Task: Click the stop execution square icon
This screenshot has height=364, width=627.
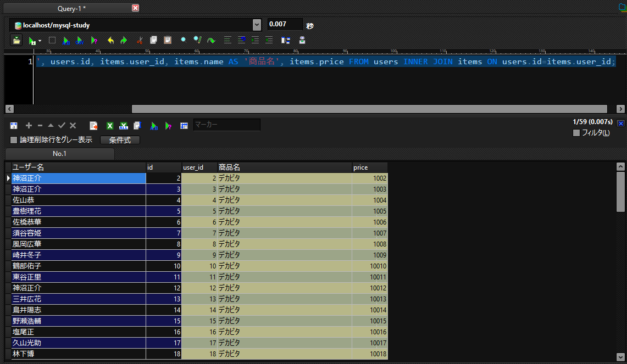Action: click(52, 40)
